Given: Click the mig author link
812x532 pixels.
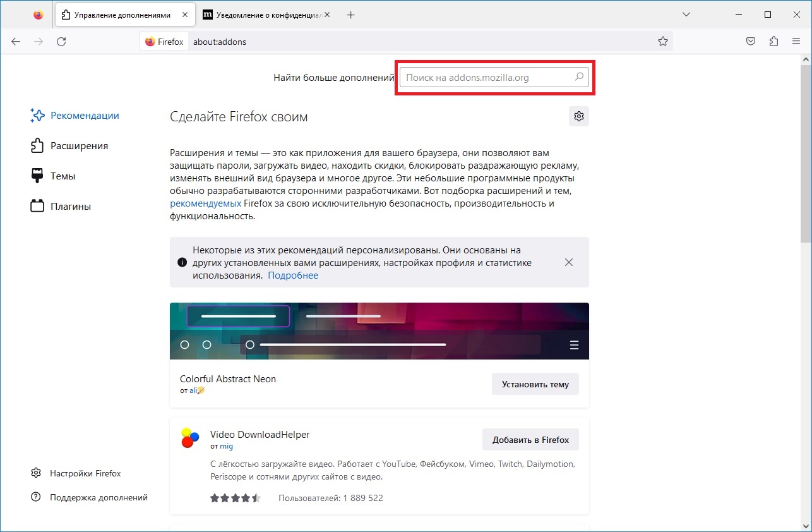Looking at the screenshot, I should 227,446.
